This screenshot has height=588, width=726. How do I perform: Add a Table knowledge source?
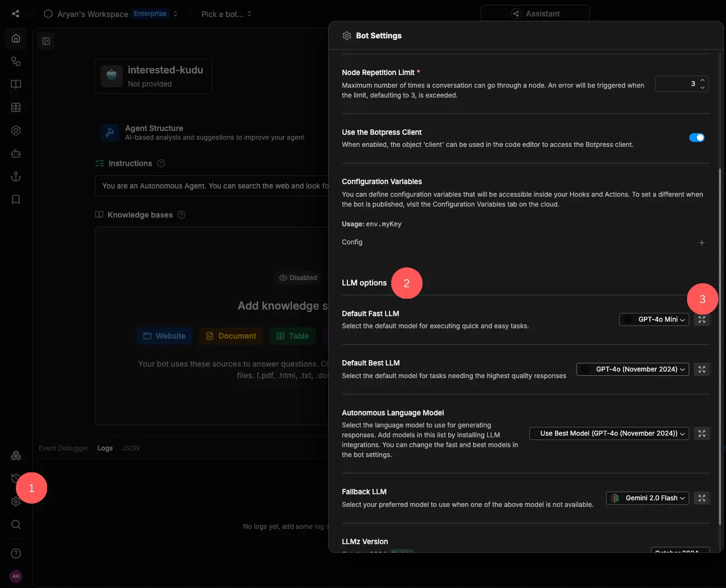[x=293, y=336]
